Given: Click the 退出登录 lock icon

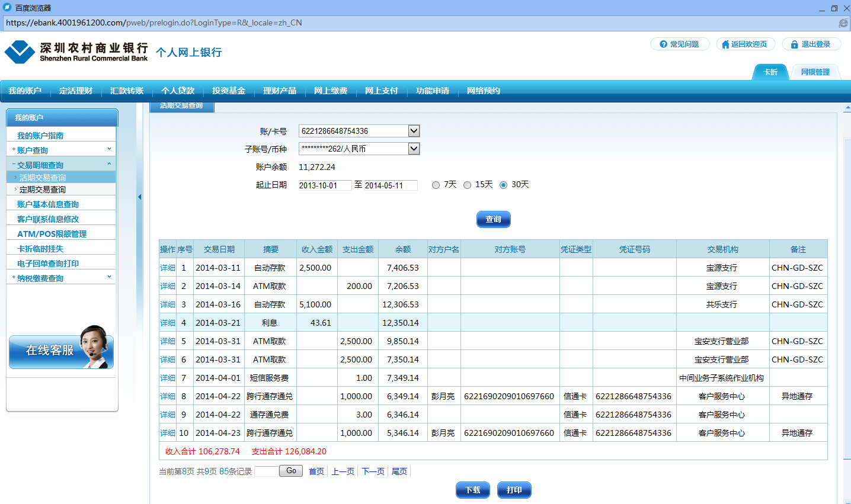Looking at the screenshot, I should [794, 44].
